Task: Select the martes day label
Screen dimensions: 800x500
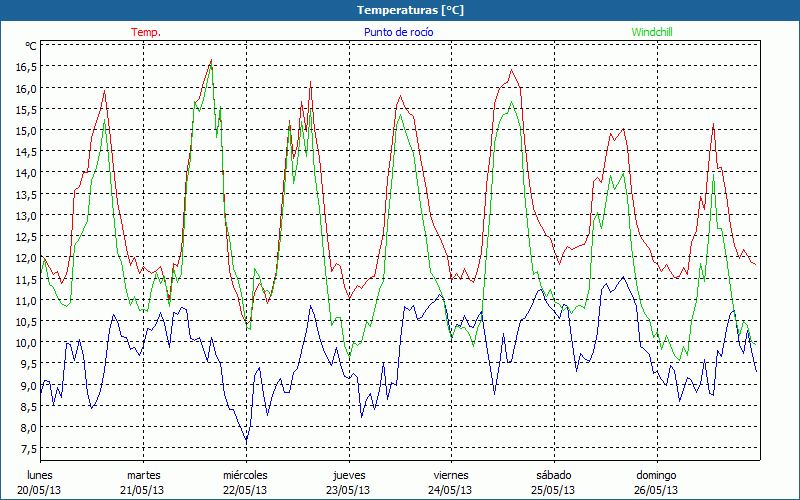Action: (143, 475)
